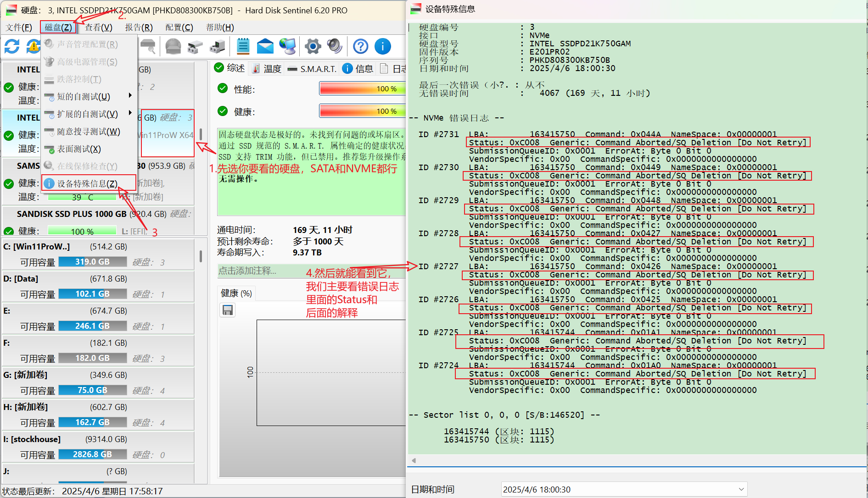Click the speaker sound toolbar icon

335,46
